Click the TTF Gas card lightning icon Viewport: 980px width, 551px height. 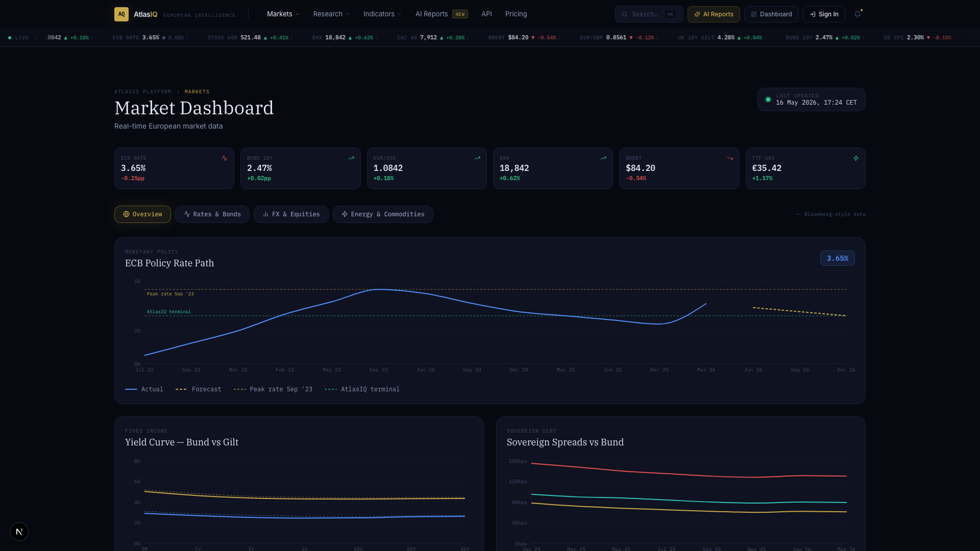(856, 158)
